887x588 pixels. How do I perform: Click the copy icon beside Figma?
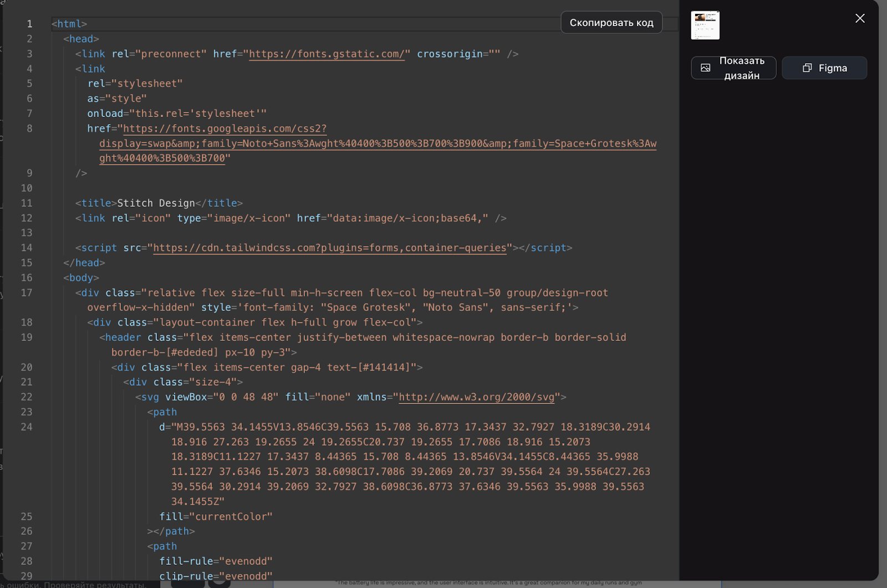pyautogui.click(x=807, y=68)
